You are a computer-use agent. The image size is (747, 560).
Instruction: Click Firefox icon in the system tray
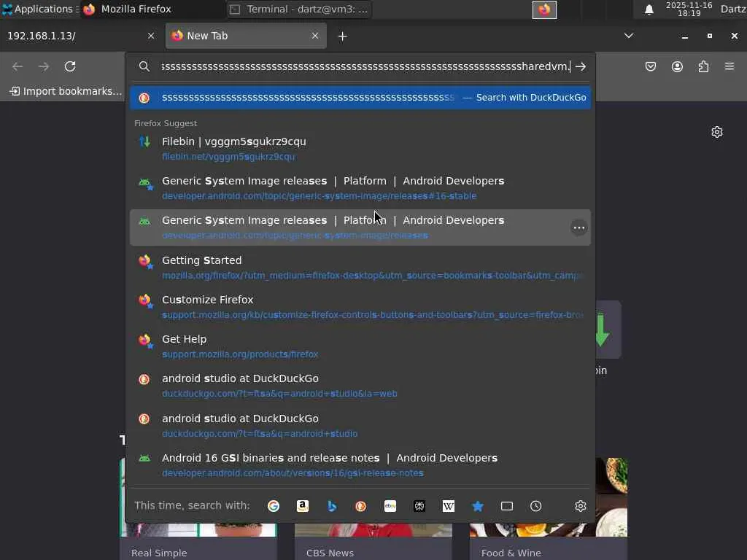pos(544,9)
